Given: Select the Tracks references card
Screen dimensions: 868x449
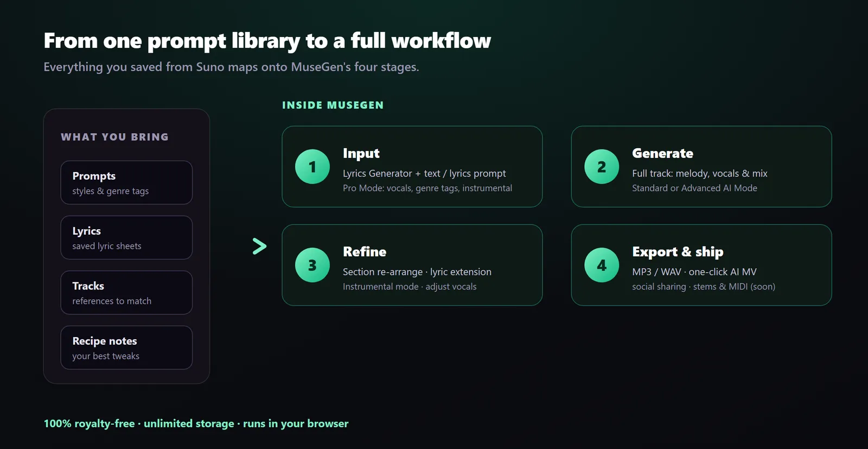Looking at the screenshot, I should click(126, 293).
